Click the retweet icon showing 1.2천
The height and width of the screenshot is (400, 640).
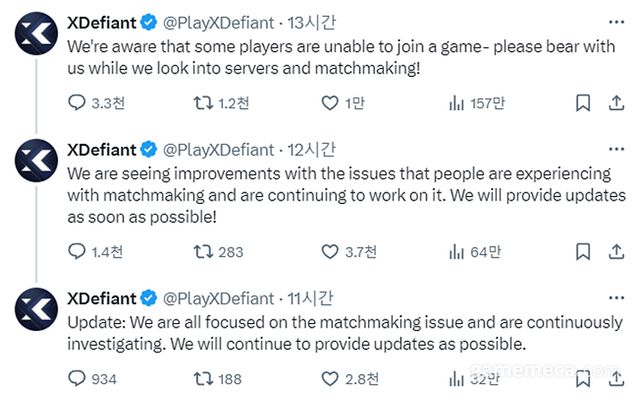(202, 102)
